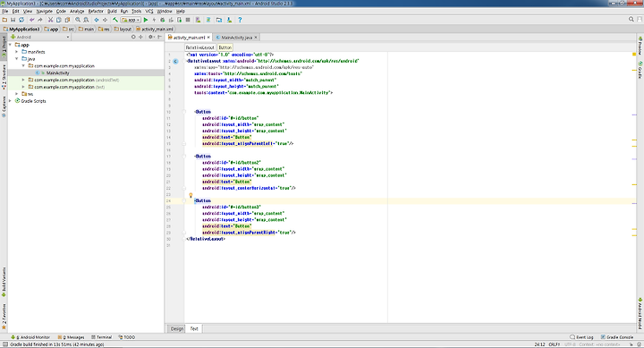644x348 pixels.
Task: Expand the res folder
Action: (x=17, y=94)
